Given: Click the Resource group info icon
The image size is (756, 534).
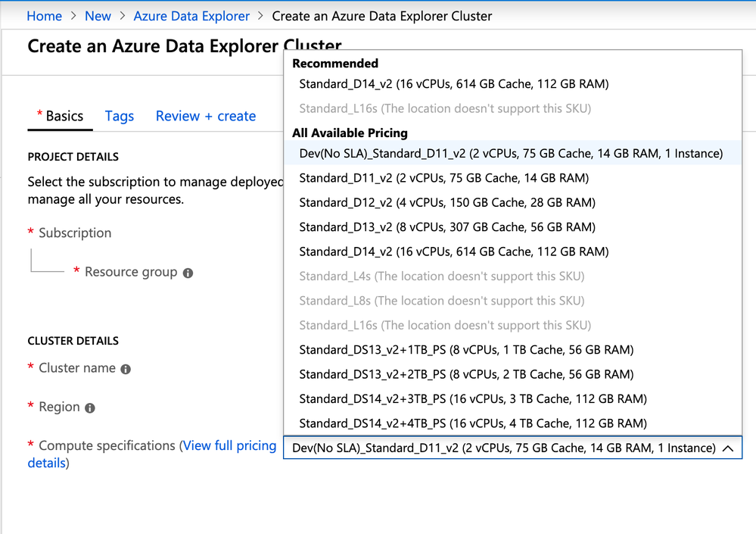Looking at the screenshot, I should pos(188,273).
